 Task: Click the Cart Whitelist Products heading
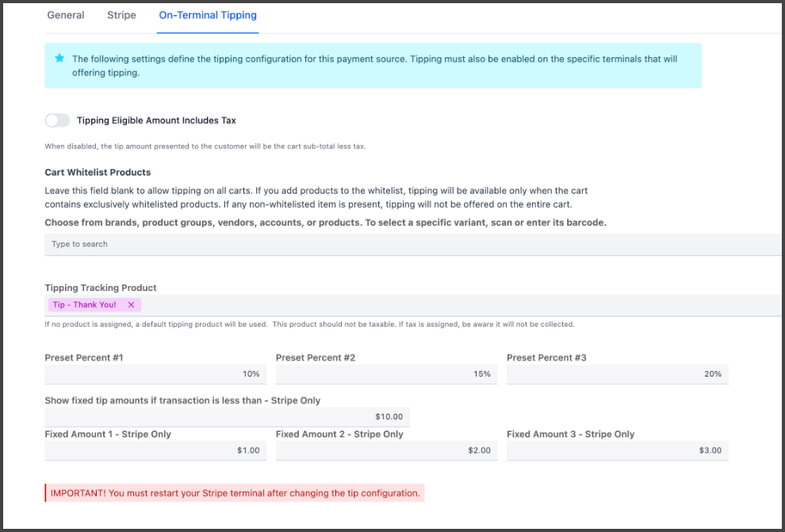click(x=98, y=172)
